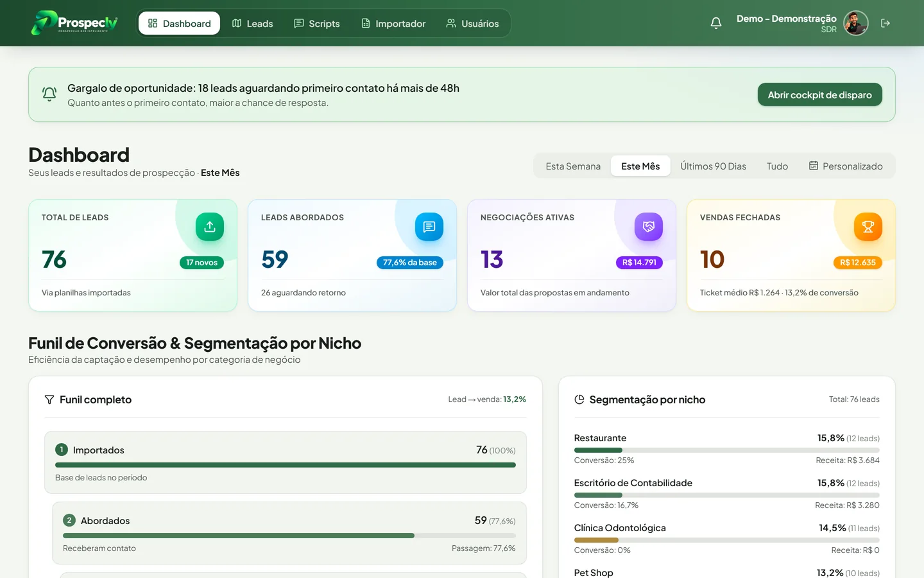Image resolution: width=924 pixels, height=578 pixels.
Task: Click the upload icon on Total de Leads
Action: [210, 227]
